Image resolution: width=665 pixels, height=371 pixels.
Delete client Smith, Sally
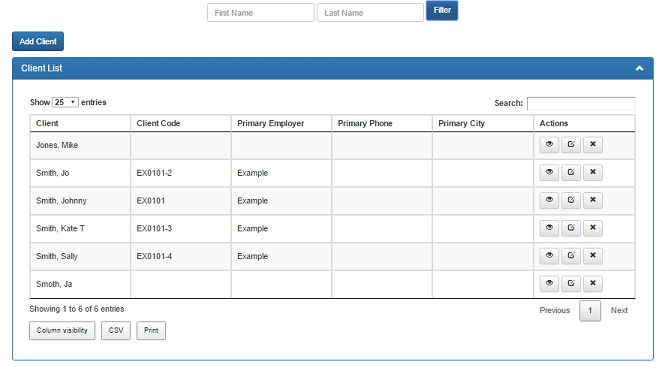click(593, 256)
